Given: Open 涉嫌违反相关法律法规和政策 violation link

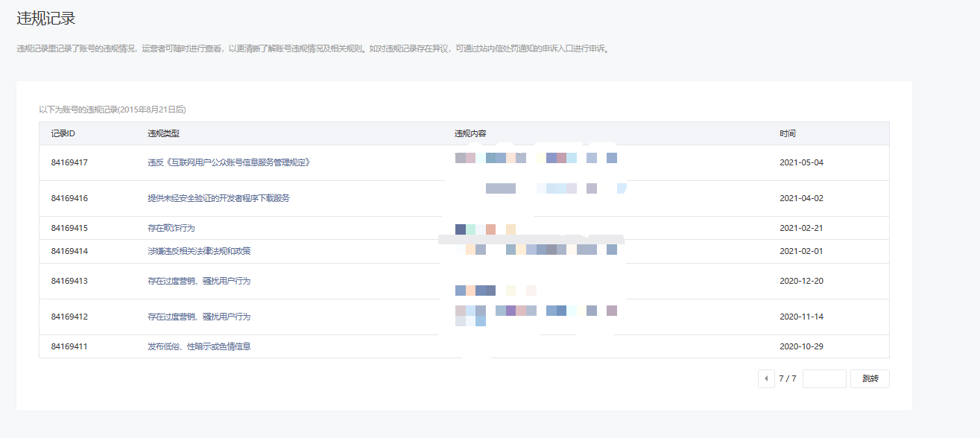Looking at the screenshot, I should click(x=199, y=251).
